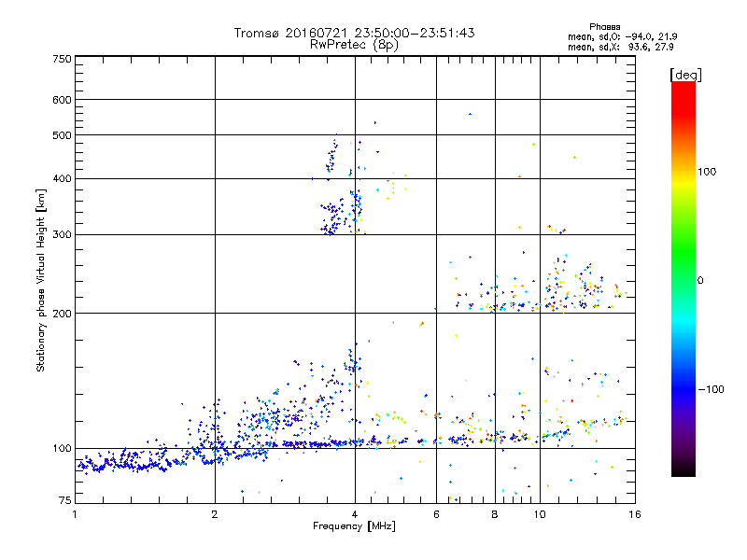This screenshot has width=747, height=560.
Task: Click the 'mean, sd,O: -94.0, 21.9' line
Action: (622, 36)
